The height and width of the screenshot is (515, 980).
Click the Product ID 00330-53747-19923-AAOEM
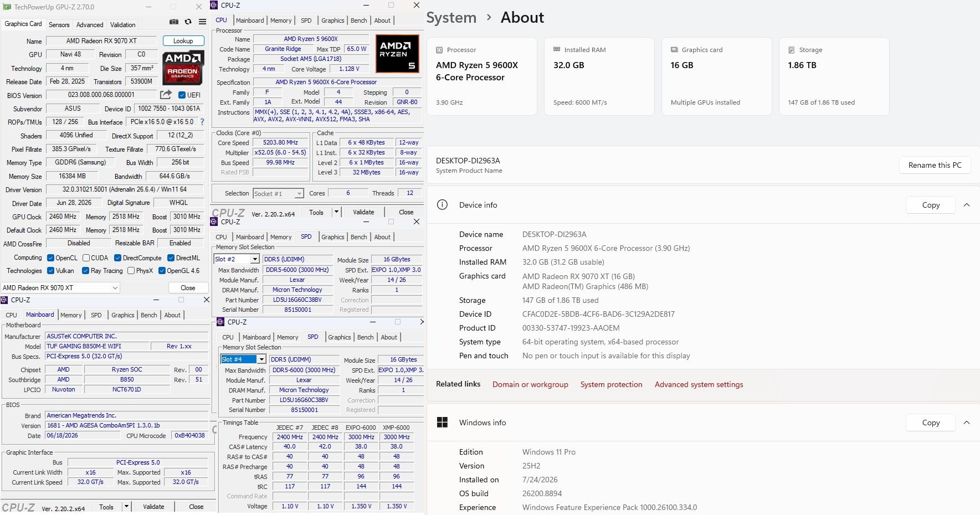571,328
